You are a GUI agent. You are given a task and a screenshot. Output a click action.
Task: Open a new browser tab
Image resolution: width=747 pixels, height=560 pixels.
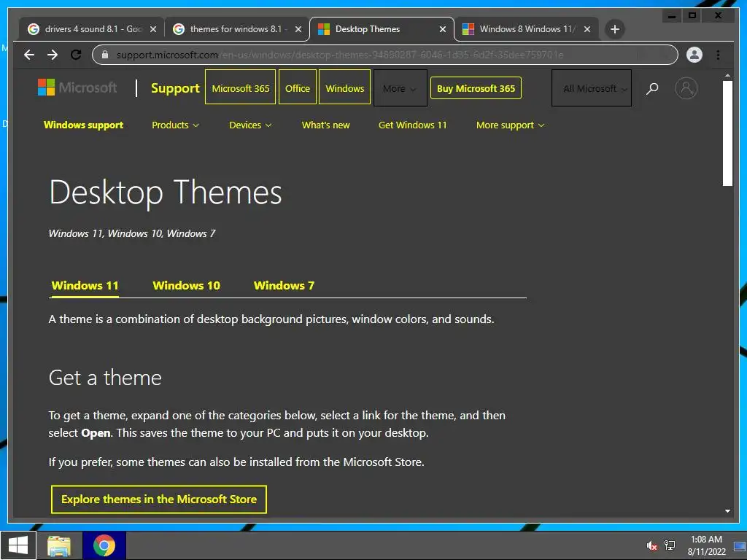[x=614, y=29]
